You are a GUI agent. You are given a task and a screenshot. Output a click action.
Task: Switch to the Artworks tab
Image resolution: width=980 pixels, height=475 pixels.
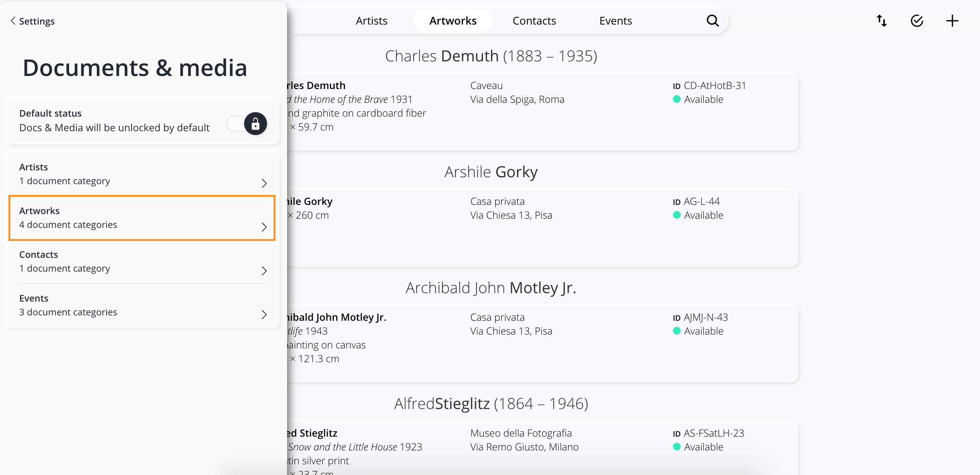[453, 21]
